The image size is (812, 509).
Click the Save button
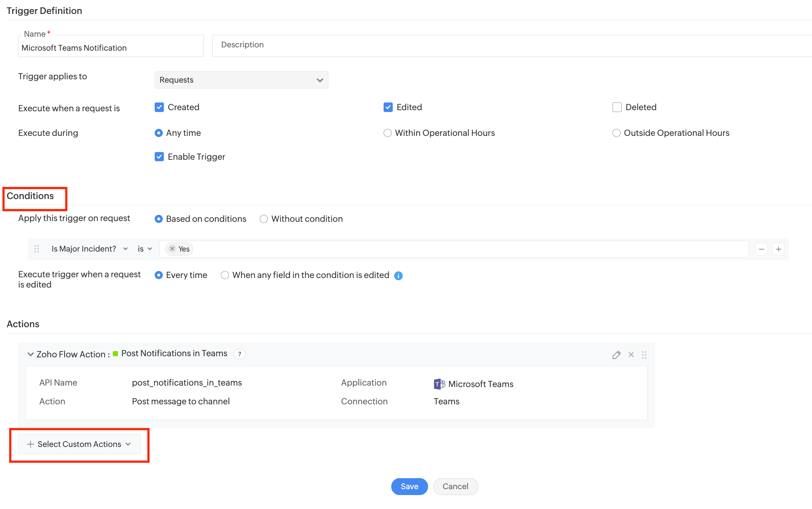coord(409,487)
